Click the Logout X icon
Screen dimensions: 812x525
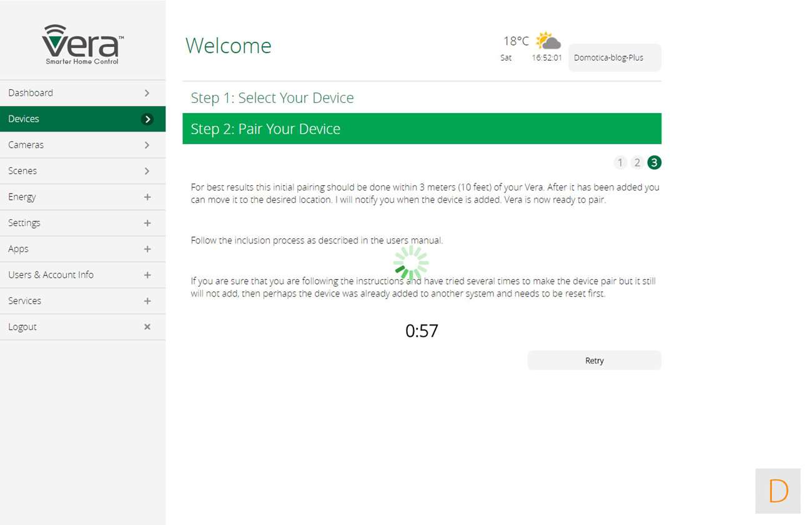tap(147, 326)
